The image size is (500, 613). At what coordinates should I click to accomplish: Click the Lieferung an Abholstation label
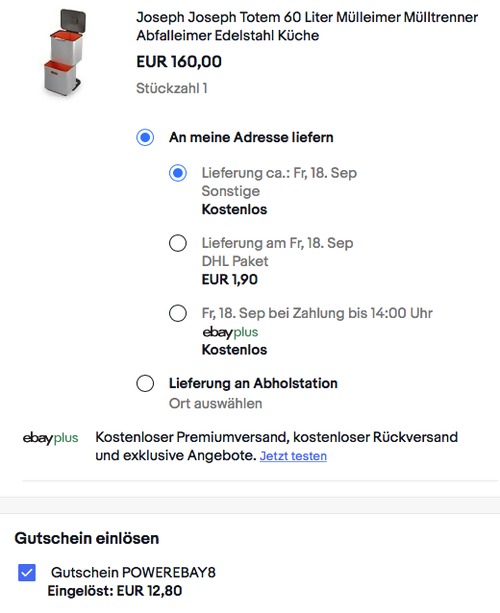pyautogui.click(x=253, y=384)
